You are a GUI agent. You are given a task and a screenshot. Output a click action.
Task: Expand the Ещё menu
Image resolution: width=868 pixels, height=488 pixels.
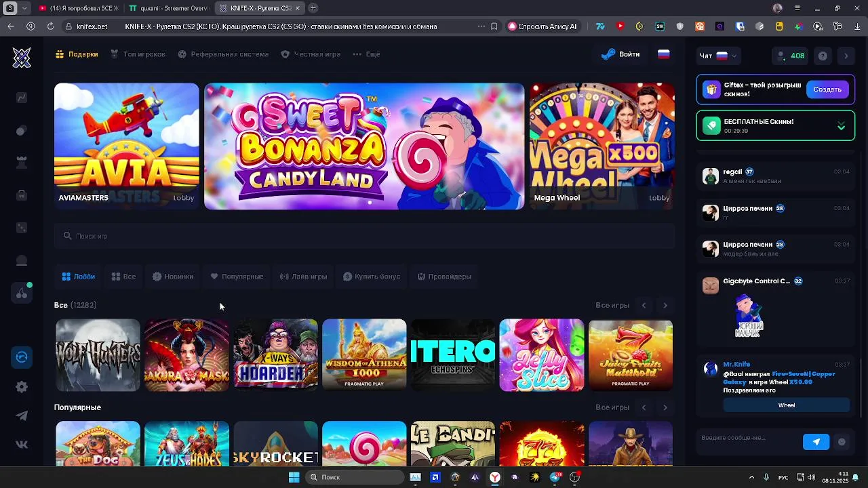tap(366, 54)
